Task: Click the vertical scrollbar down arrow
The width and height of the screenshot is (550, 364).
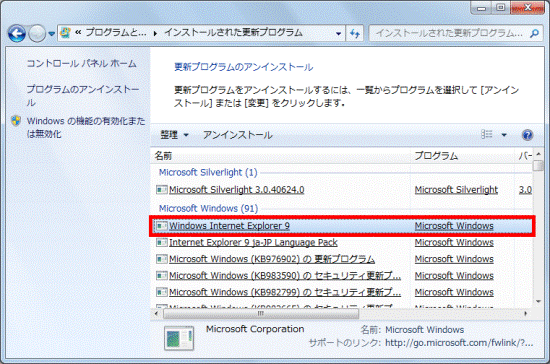Action: tap(538, 302)
